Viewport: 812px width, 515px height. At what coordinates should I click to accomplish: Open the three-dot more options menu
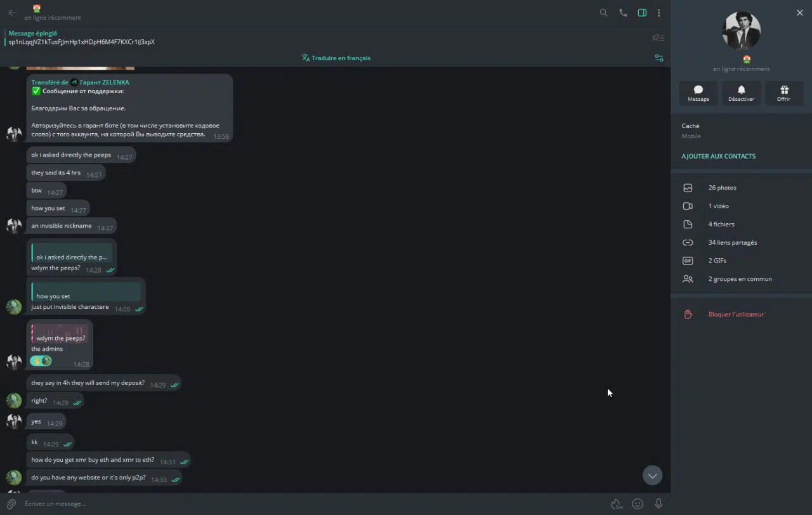click(x=659, y=13)
